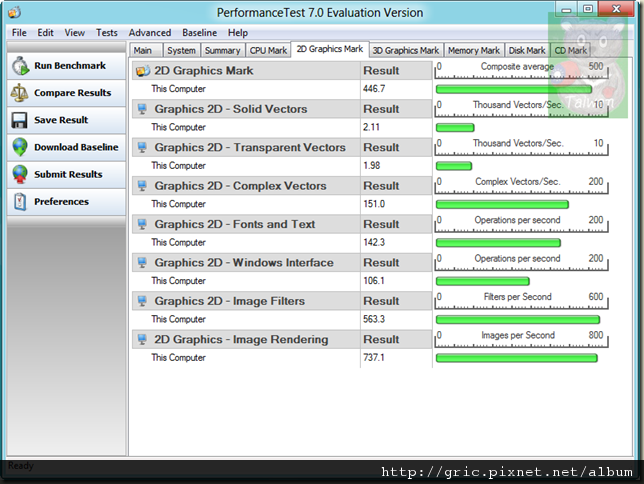The width and height of the screenshot is (644, 484).
Task: Click the Run Benchmark stopwatch icon
Action: tap(20, 66)
